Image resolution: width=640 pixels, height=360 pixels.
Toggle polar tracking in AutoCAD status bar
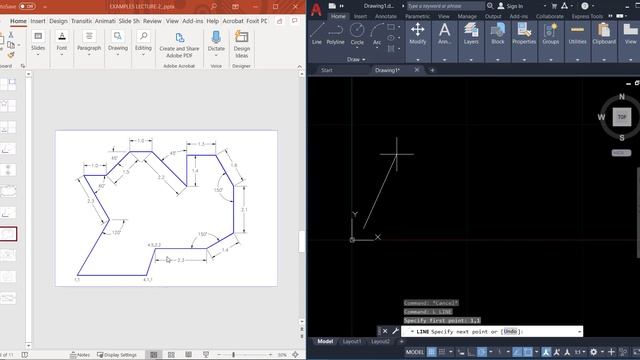[x=482, y=351]
